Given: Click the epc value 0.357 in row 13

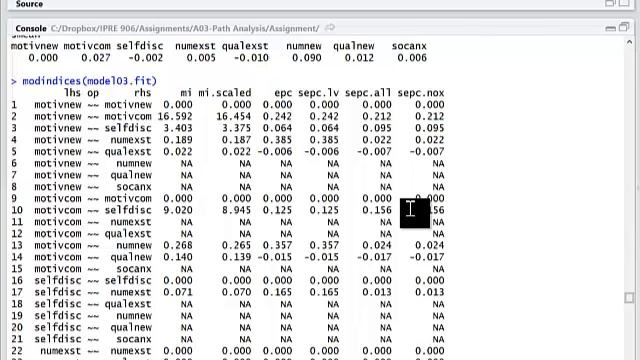Looking at the screenshot, I should pyautogui.click(x=278, y=245).
